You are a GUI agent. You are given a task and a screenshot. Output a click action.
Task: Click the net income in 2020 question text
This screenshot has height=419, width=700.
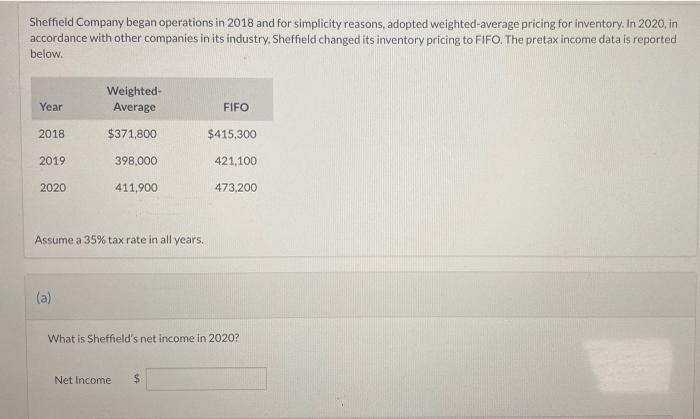(143, 338)
